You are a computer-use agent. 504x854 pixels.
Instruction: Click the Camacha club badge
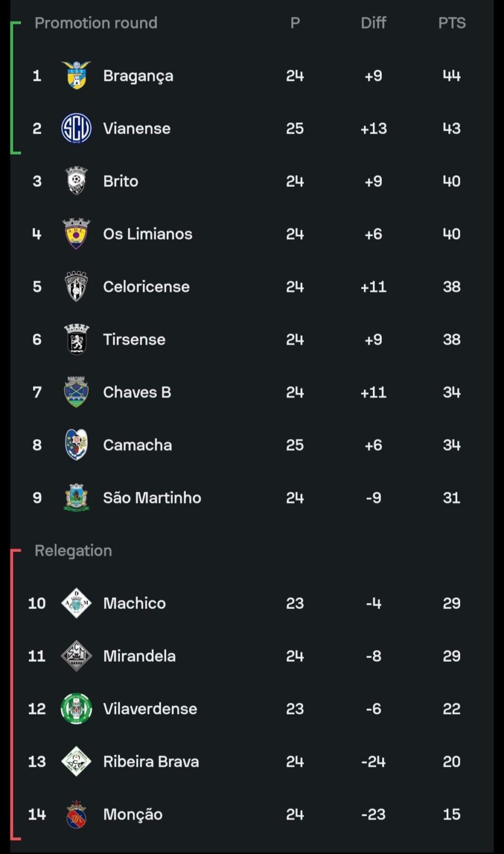[x=76, y=445]
